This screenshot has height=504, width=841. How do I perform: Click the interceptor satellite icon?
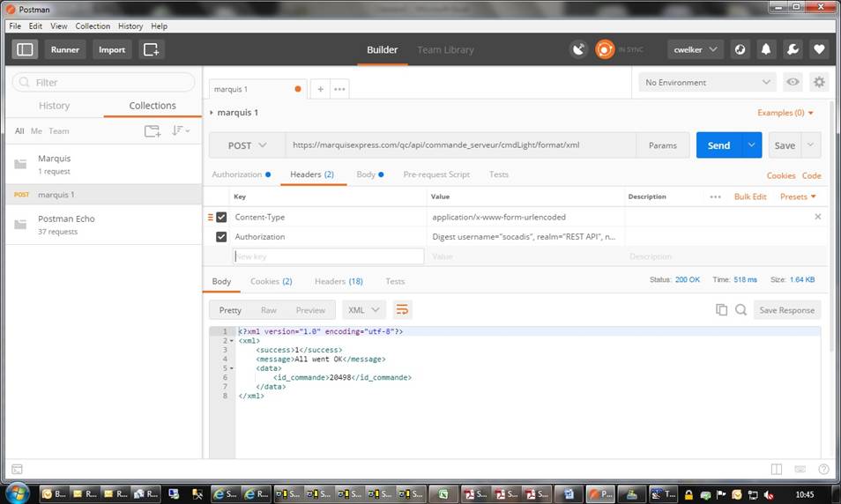[x=578, y=49]
